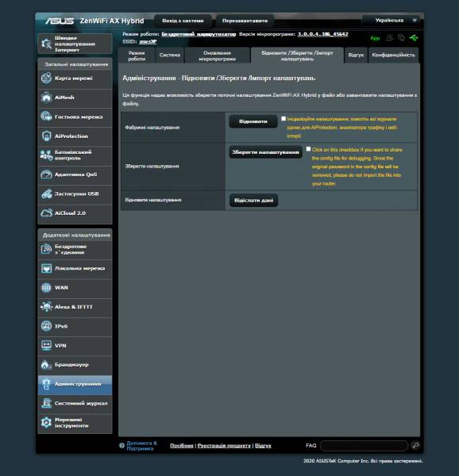The width and height of the screenshot is (459, 476).
Task: Click the Допомога & Підтримка link
Action: pyautogui.click(x=141, y=446)
